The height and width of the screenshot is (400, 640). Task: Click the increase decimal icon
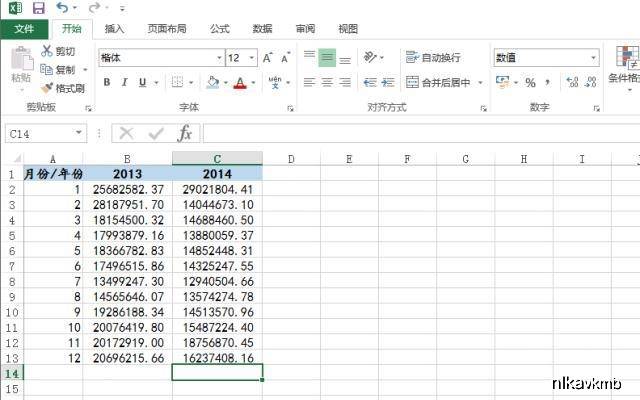(x=572, y=82)
